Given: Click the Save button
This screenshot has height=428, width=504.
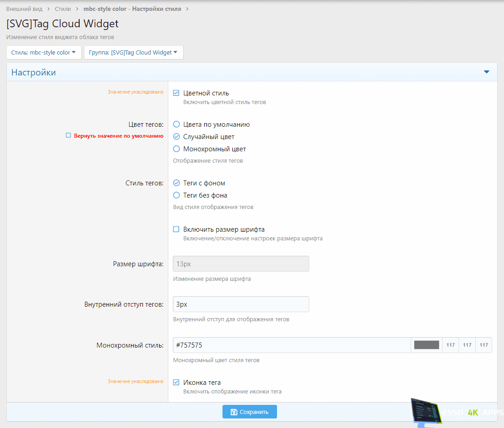Looking at the screenshot, I should pyautogui.click(x=249, y=412).
